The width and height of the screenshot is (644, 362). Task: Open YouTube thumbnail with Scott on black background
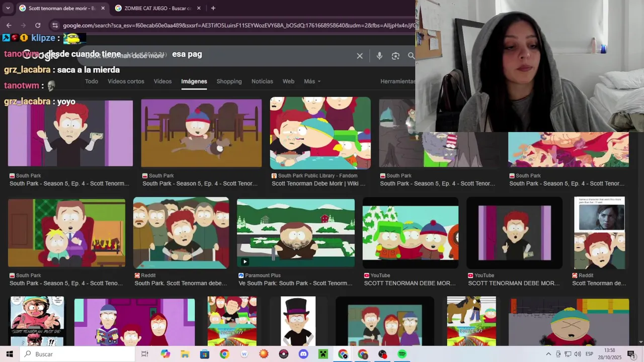(x=515, y=233)
